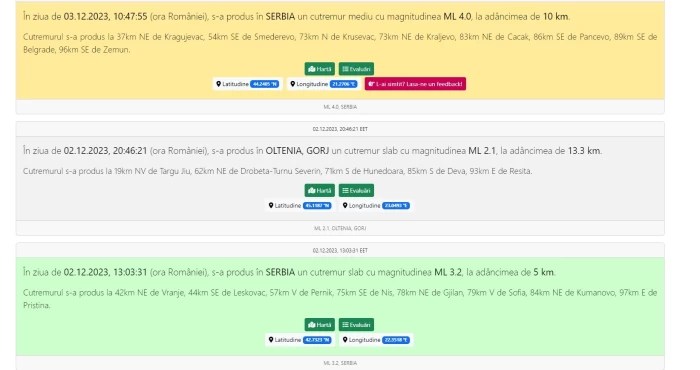Open Evaluări for 02.12.2023 13:03:31 Serbia quake

click(x=356, y=324)
